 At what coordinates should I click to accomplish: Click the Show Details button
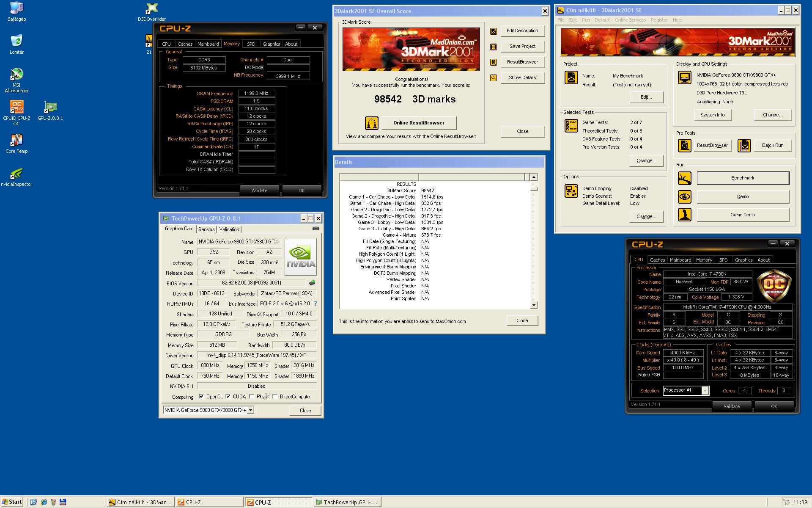pos(522,78)
